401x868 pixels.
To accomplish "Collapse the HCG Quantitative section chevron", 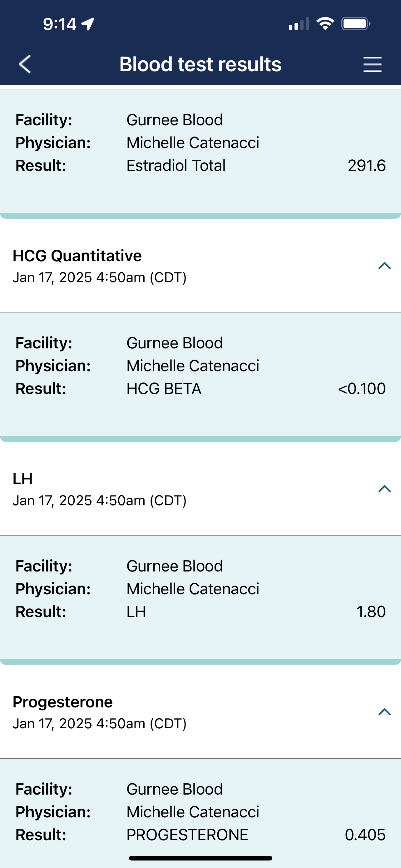I will point(384,266).
